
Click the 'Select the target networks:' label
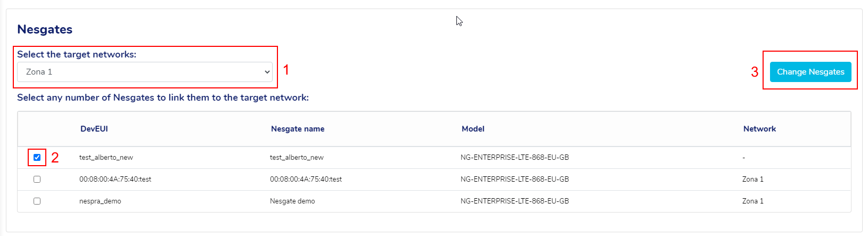[77, 54]
